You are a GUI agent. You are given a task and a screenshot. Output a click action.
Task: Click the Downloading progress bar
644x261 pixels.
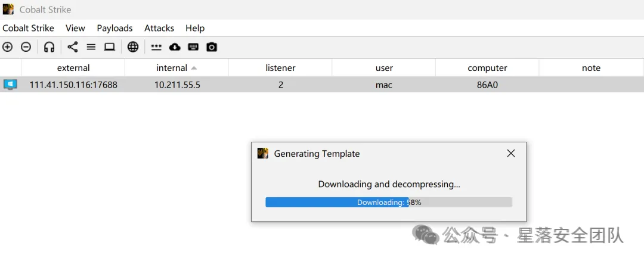coord(388,203)
